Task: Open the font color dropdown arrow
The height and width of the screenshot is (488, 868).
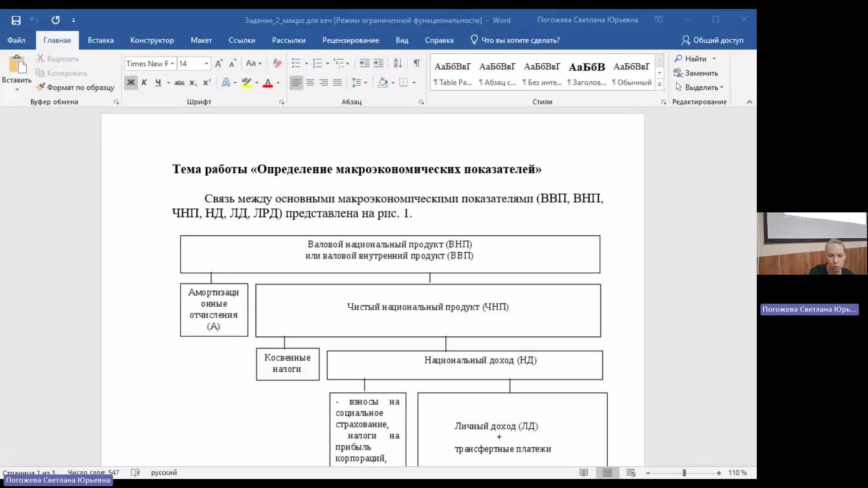Action: (x=278, y=83)
